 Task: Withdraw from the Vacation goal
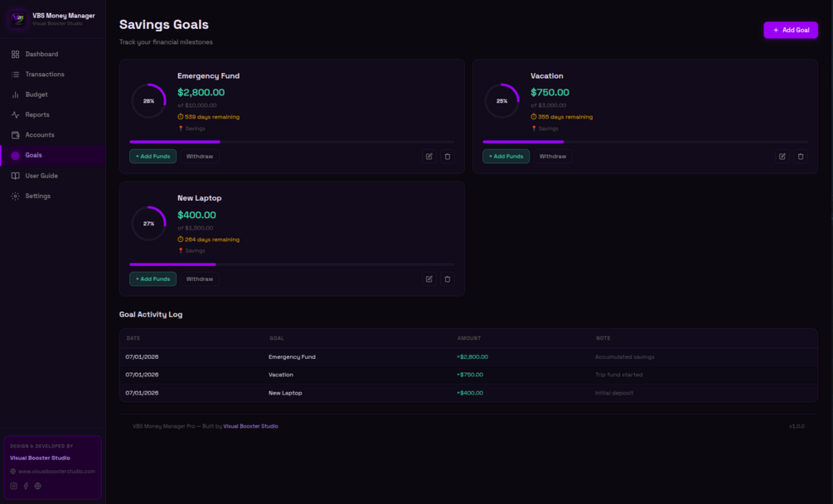553,157
